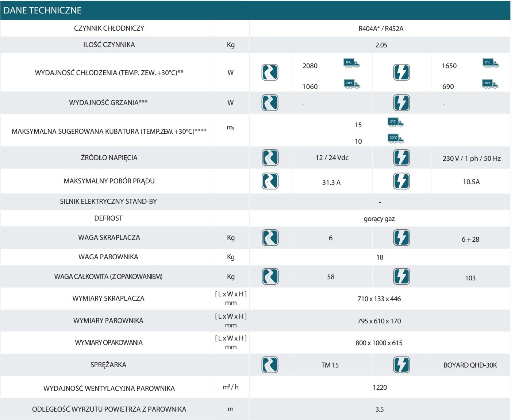Select 0°C truck icon next to 1650
Viewport: 511px width, 420px height.
coord(491,63)
